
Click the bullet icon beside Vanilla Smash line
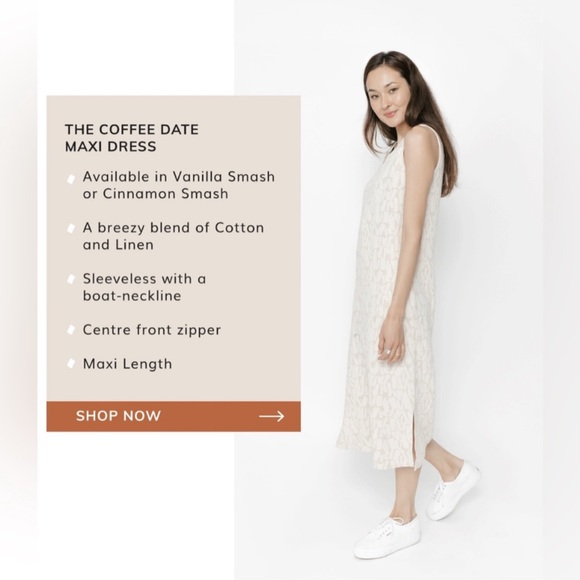[x=71, y=179]
